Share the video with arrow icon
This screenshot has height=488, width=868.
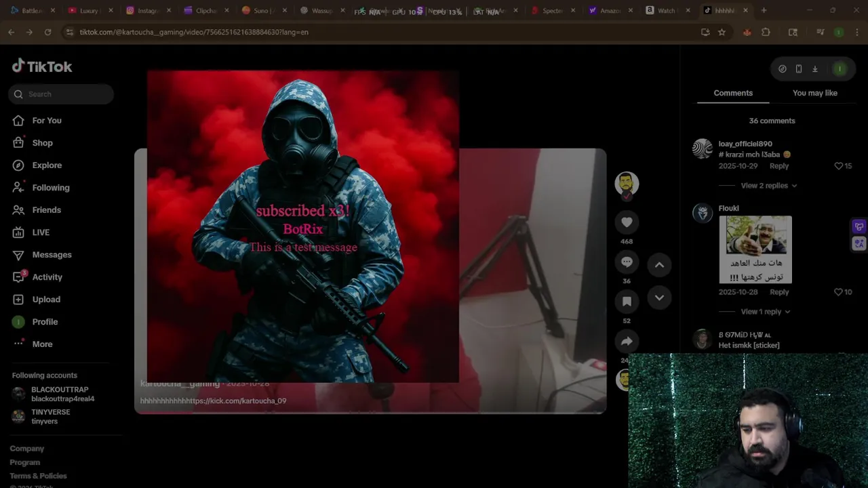tap(627, 341)
